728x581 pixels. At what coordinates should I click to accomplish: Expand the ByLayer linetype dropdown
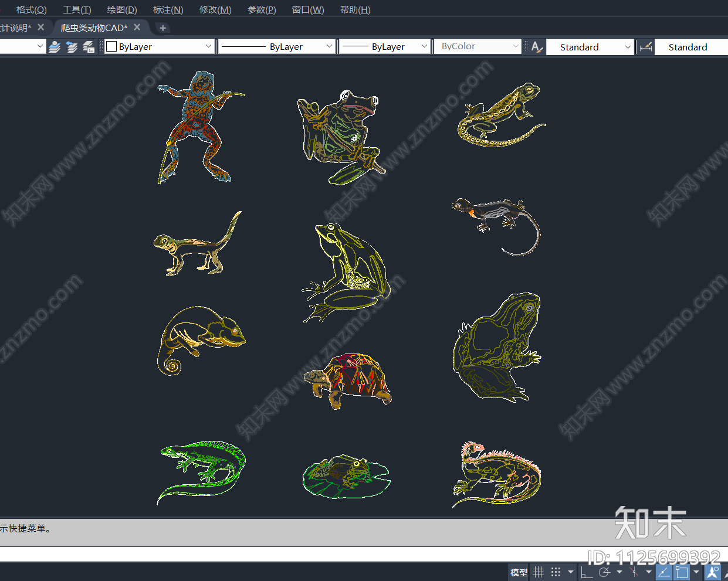click(x=329, y=46)
